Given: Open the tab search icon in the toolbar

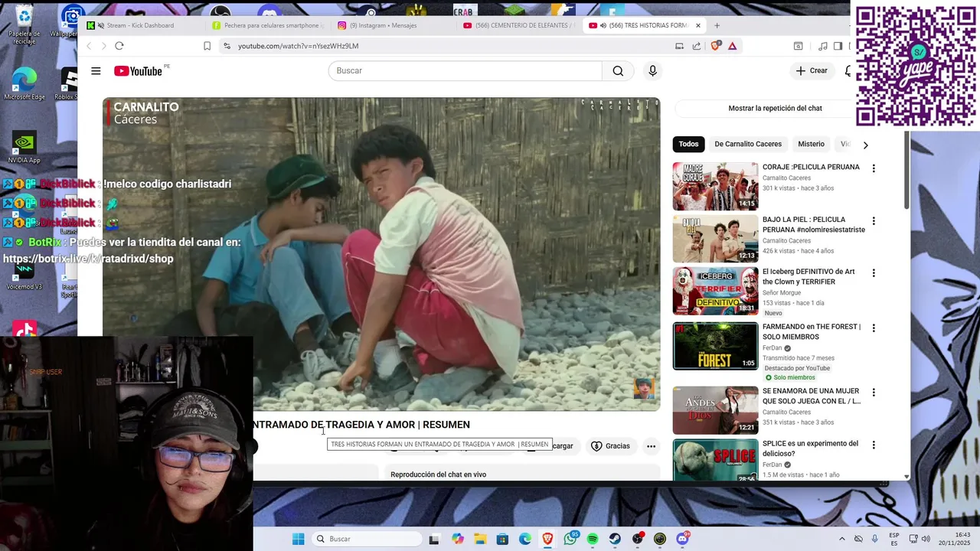Looking at the screenshot, I should click(x=798, y=46).
